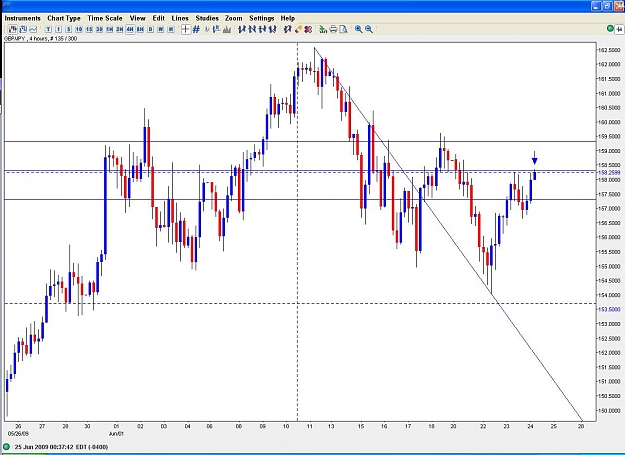
Task: Click the 162.5000 label on price axis
Action: tap(609, 50)
